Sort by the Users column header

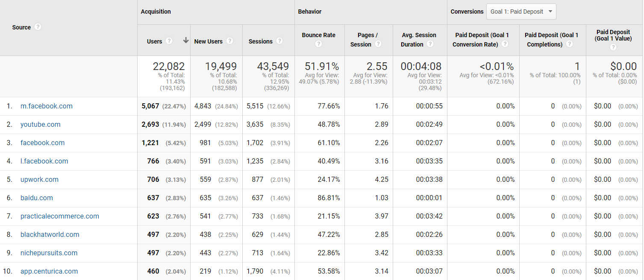[x=154, y=41]
